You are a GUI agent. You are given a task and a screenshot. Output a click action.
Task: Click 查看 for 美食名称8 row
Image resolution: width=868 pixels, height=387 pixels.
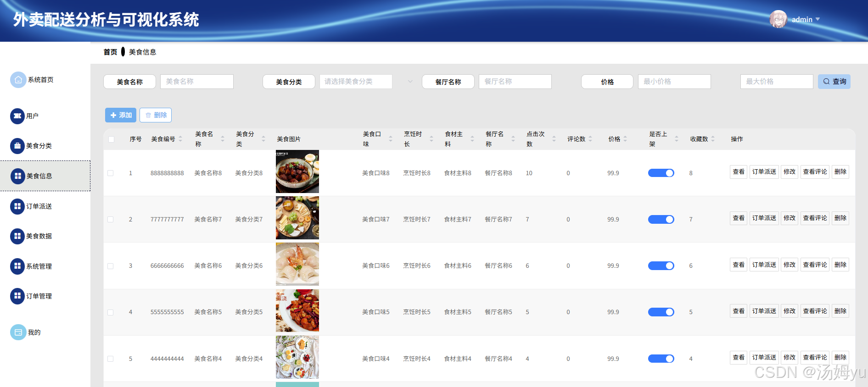(739, 172)
